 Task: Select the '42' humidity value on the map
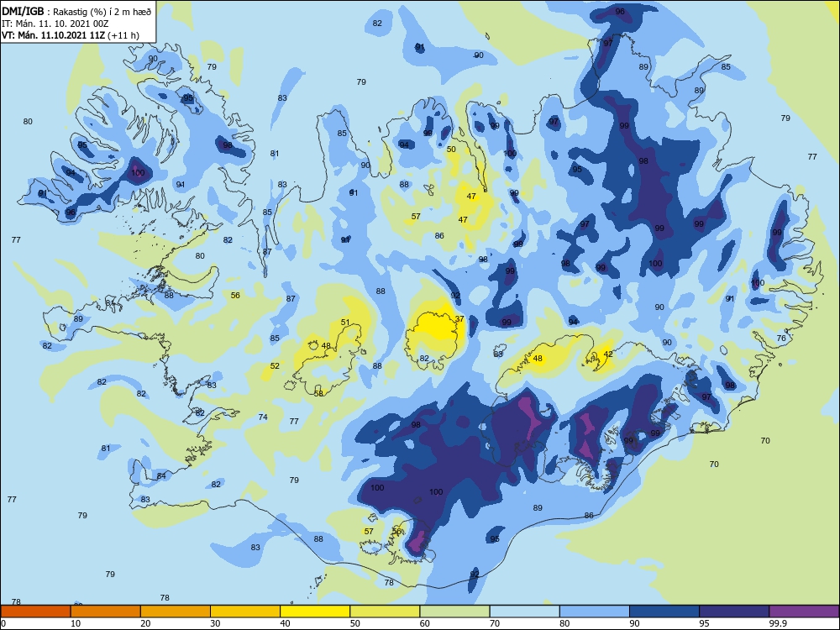[x=608, y=354]
